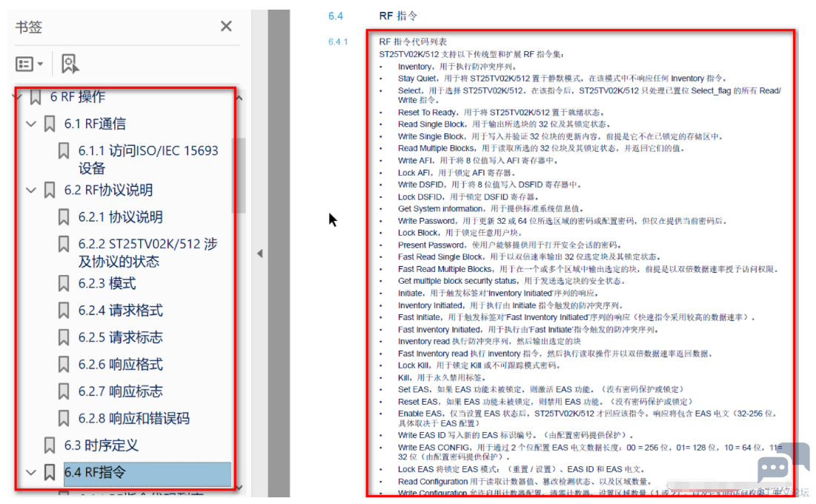Click the find current bookmark icon
816x504 pixels.
[70, 64]
